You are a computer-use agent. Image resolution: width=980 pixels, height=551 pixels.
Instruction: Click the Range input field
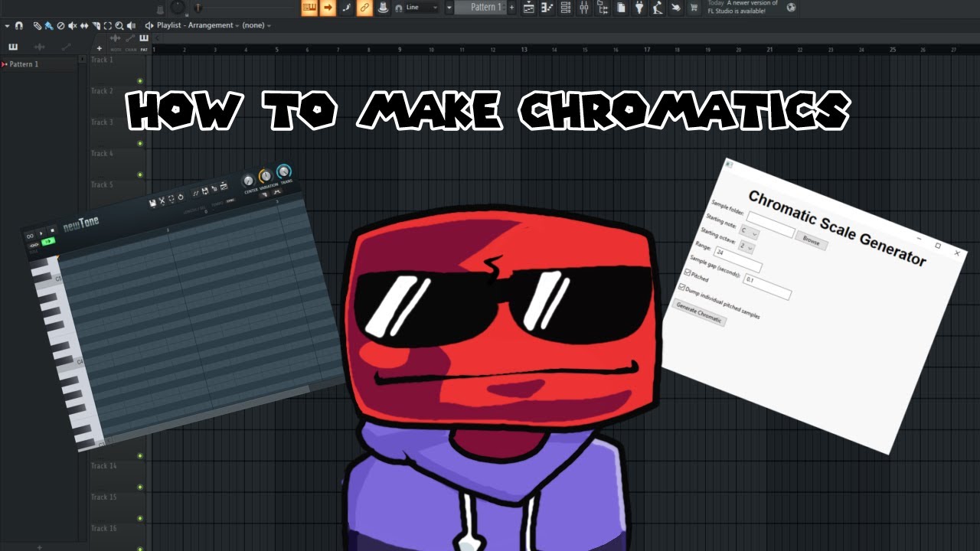tap(738, 259)
